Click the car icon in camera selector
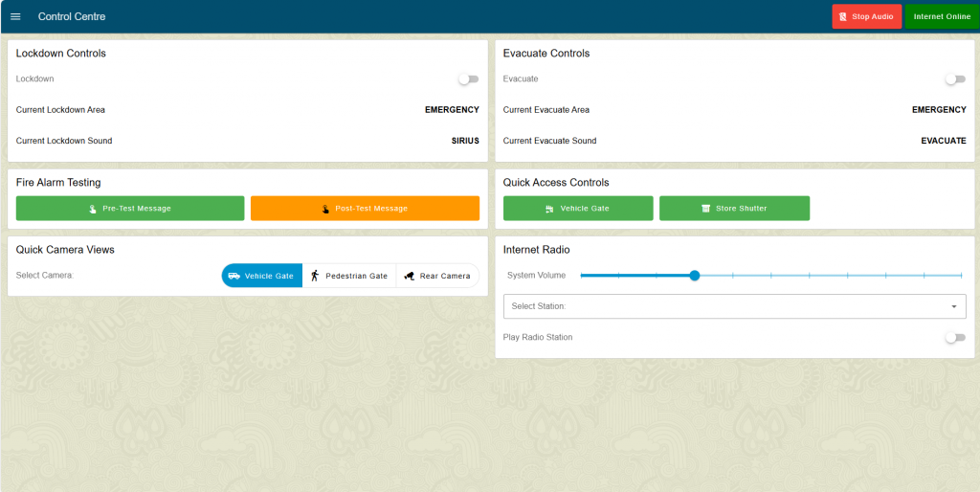Viewport: 980px width, 492px height. click(234, 276)
